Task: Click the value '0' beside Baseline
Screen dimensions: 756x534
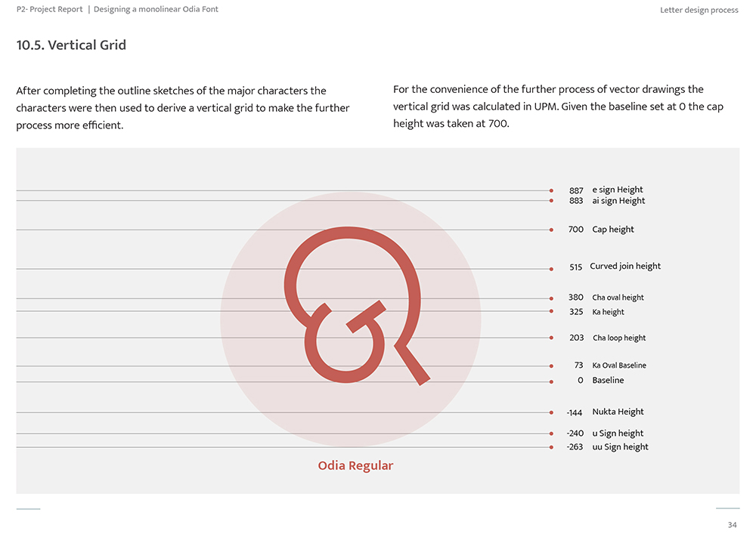Action: click(x=581, y=381)
